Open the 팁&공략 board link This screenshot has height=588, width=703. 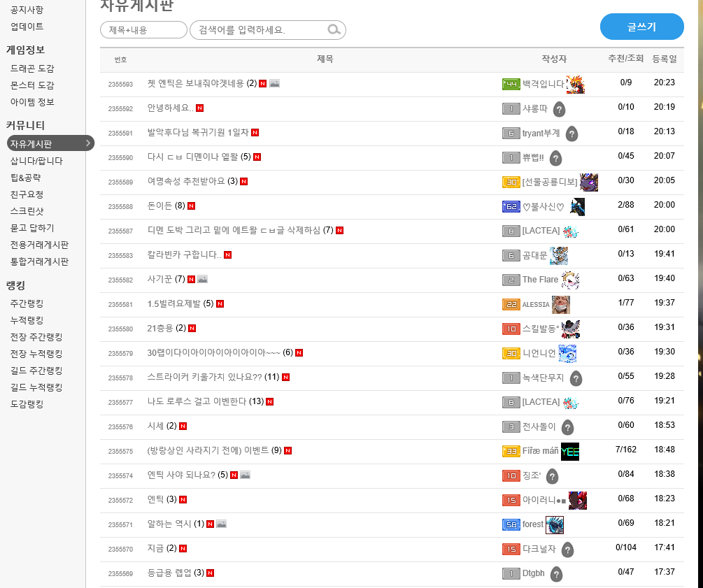[26, 178]
